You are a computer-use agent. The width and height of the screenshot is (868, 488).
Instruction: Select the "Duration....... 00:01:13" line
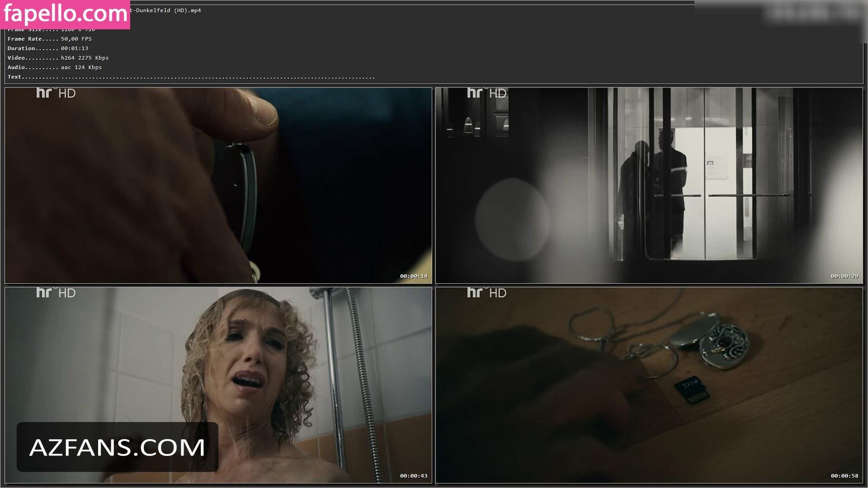(48, 48)
